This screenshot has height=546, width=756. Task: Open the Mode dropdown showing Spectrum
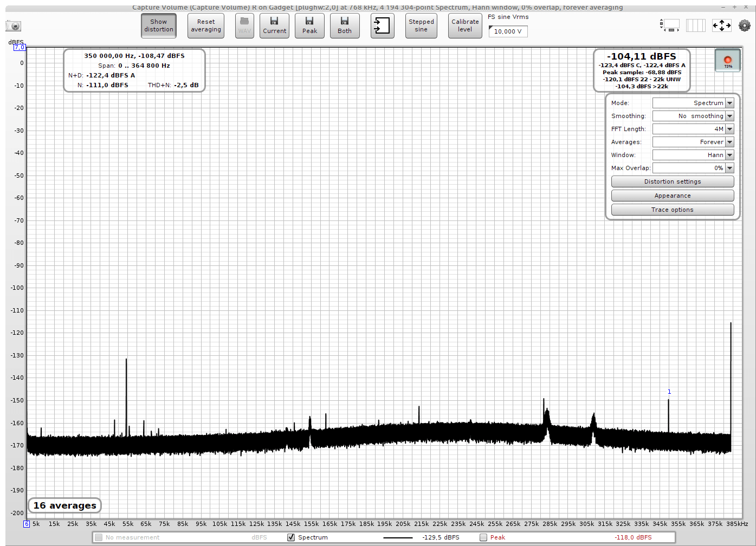[x=693, y=103]
